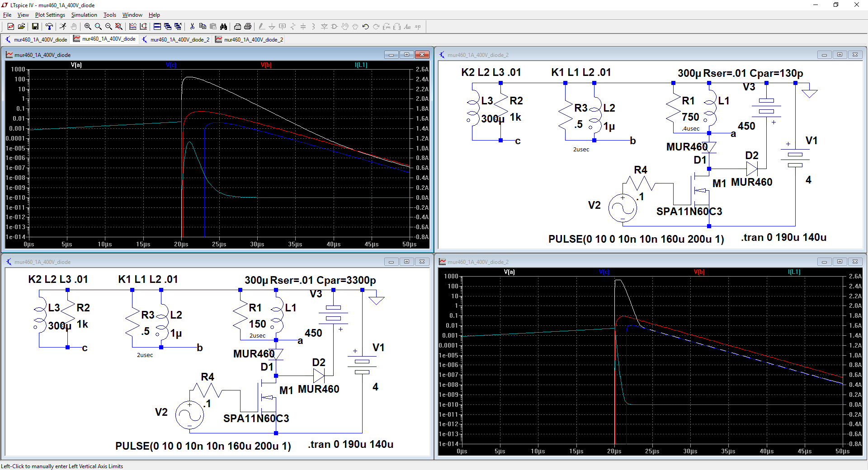Save using the floppy disk icon
This screenshot has width=868, height=470.
(35, 27)
